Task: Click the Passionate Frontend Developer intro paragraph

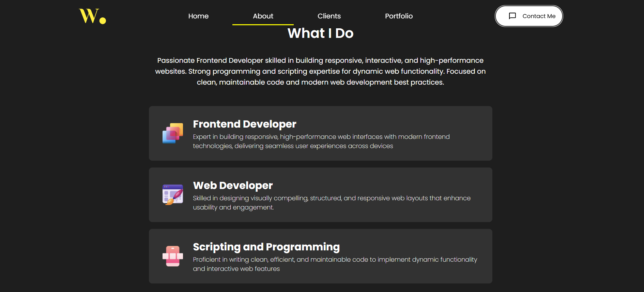Action: (x=320, y=71)
